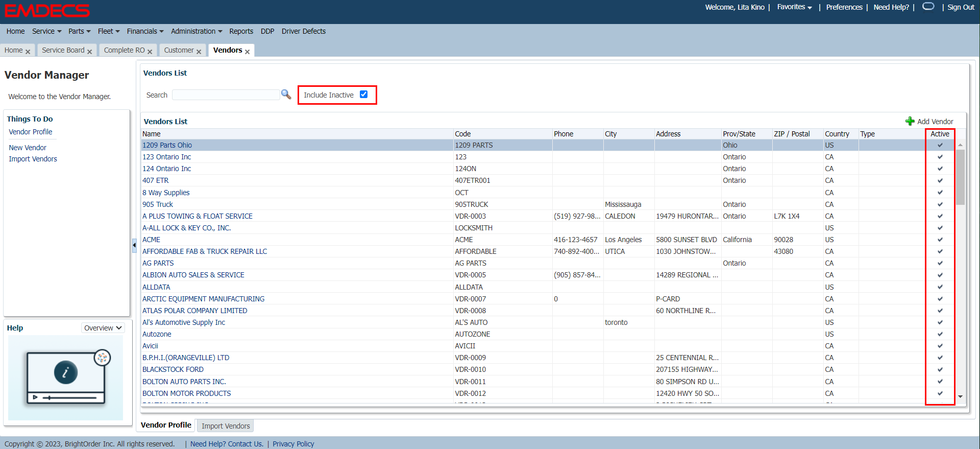Viewport: 980px width, 449px height.
Task: Open the Help Overview dropdown
Action: [103, 328]
